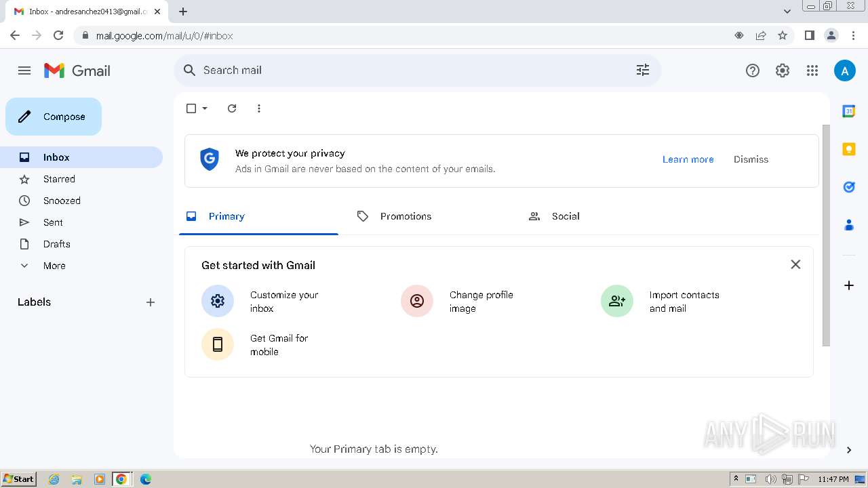Select the Inbox browser tab

[86, 12]
